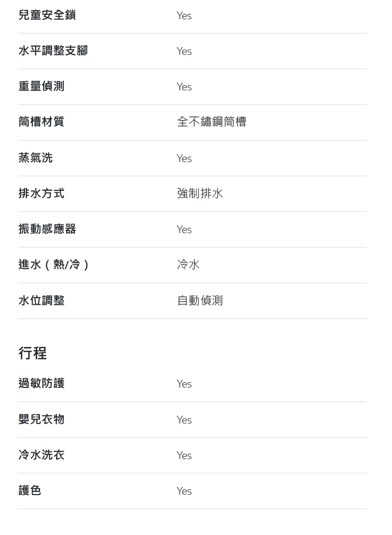Viewport: 392px width, 535px height.
Task: Click the 振動感應器 label
Action: (47, 229)
